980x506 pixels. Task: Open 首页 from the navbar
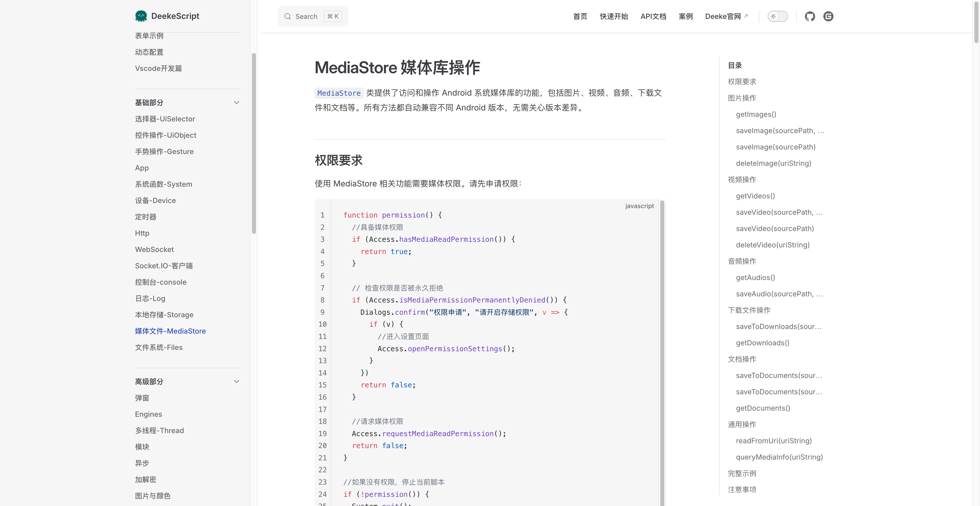point(580,16)
